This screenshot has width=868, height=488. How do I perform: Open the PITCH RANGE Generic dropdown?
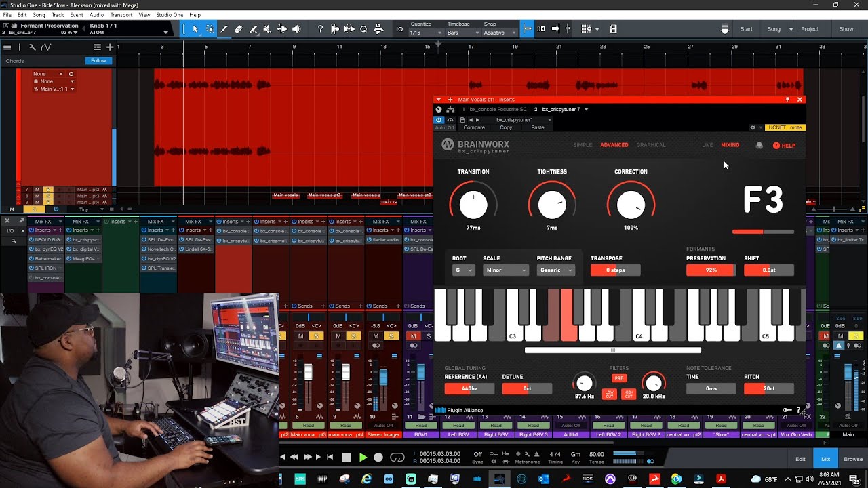click(556, 270)
